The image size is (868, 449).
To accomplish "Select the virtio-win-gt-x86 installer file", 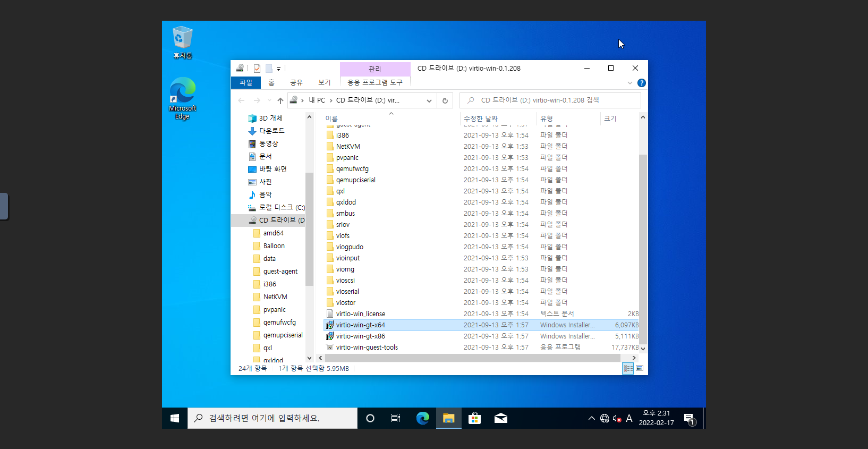I will pyautogui.click(x=360, y=336).
